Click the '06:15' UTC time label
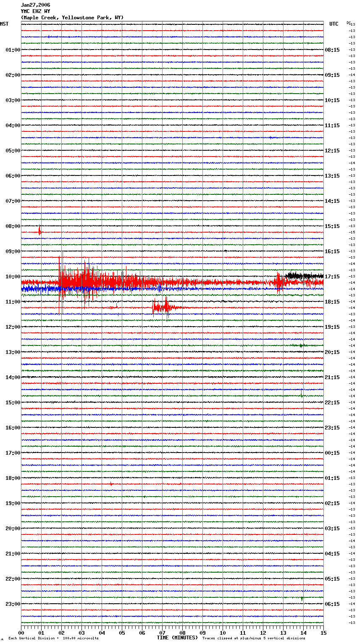 pos(332,604)
